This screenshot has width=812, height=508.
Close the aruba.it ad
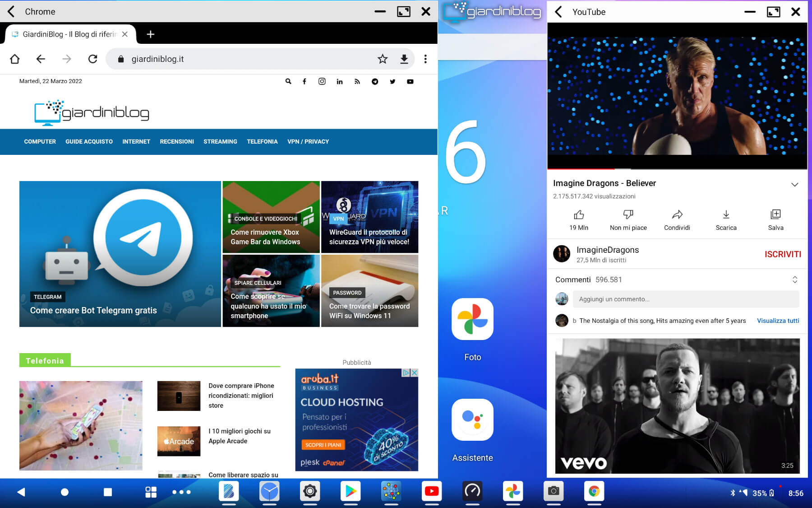click(414, 373)
